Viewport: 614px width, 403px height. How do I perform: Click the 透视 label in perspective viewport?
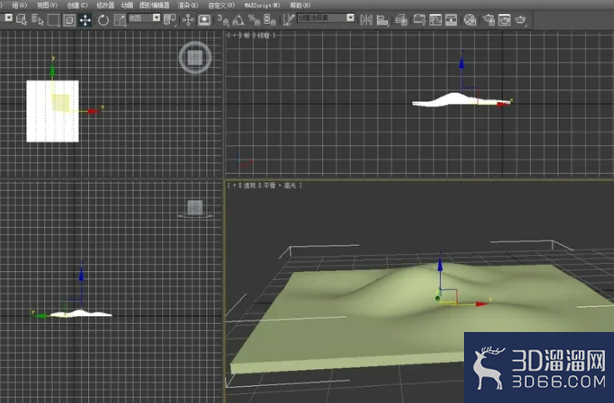click(249, 185)
